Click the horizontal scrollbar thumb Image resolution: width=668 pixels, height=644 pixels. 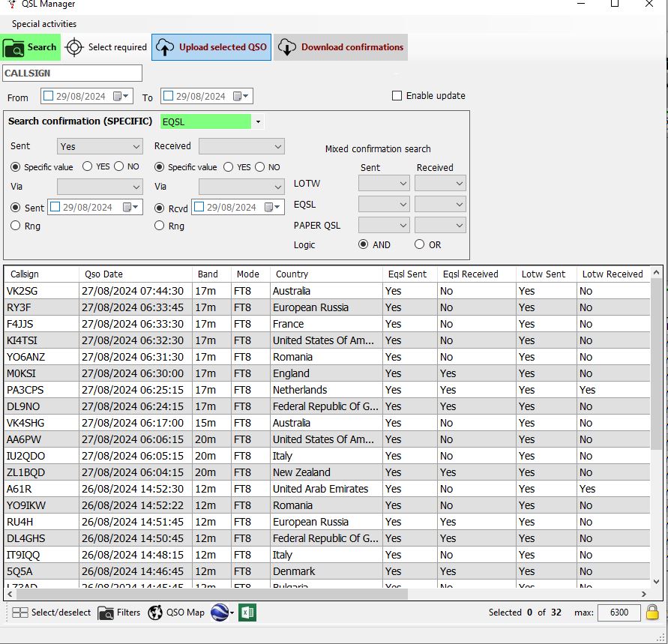pos(211,594)
